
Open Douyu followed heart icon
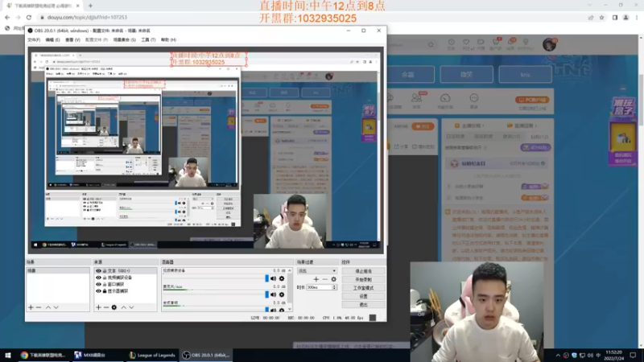(x=466, y=43)
